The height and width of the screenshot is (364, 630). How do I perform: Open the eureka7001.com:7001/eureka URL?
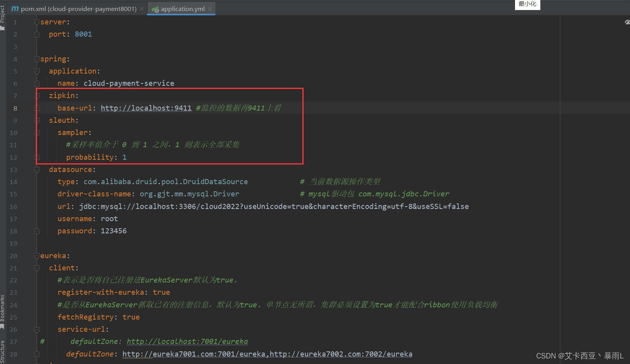pos(194,354)
